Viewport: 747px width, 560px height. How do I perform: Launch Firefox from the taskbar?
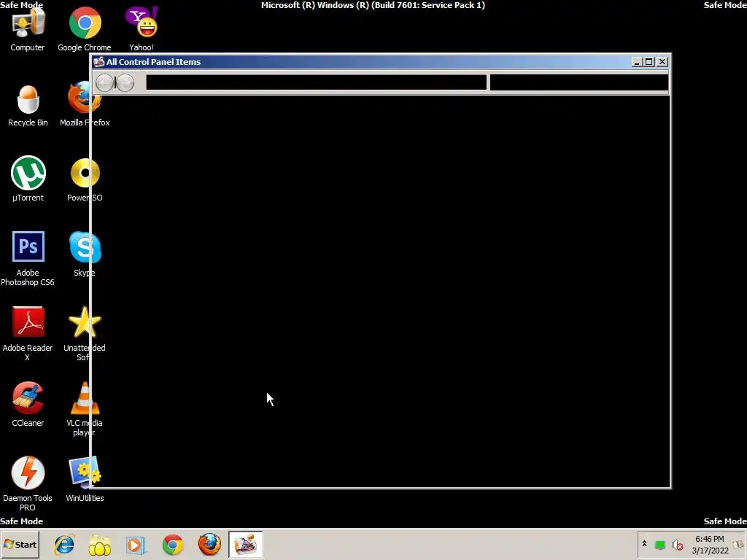pos(209,545)
